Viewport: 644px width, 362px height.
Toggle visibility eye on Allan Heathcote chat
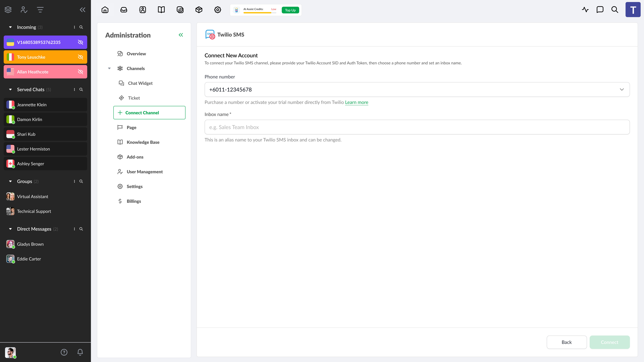[x=80, y=72]
